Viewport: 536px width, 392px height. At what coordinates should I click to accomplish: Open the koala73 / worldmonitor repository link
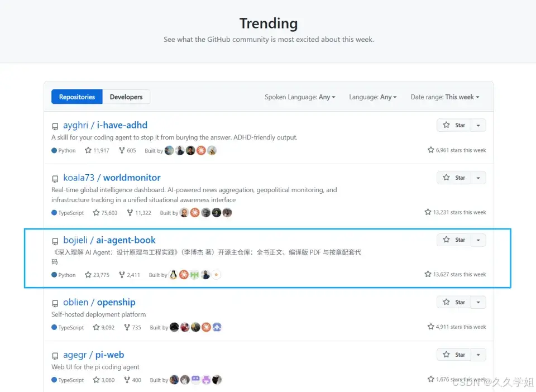coord(112,178)
